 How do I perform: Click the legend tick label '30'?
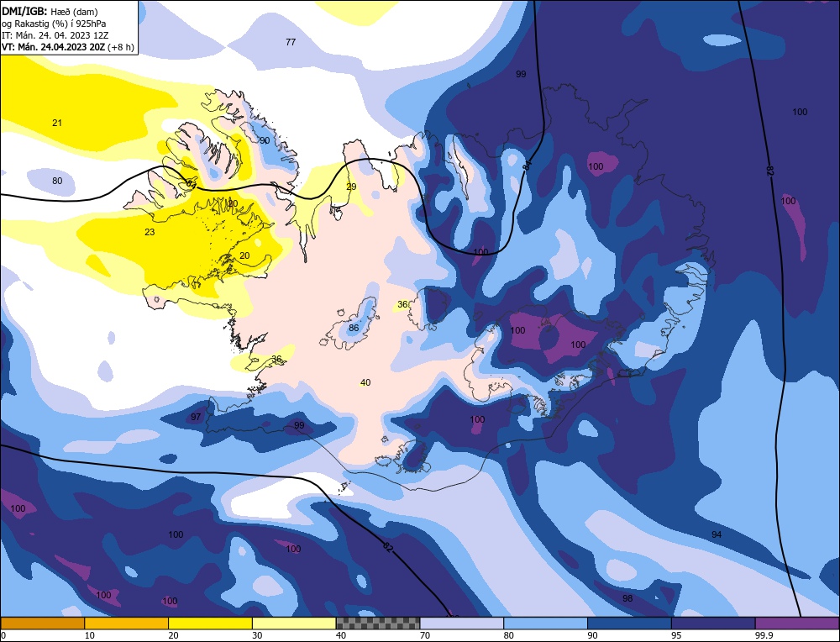[258, 635]
